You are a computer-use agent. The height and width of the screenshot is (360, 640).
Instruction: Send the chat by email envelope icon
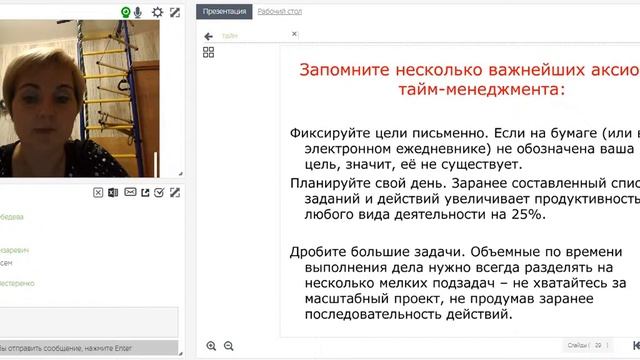(x=130, y=192)
